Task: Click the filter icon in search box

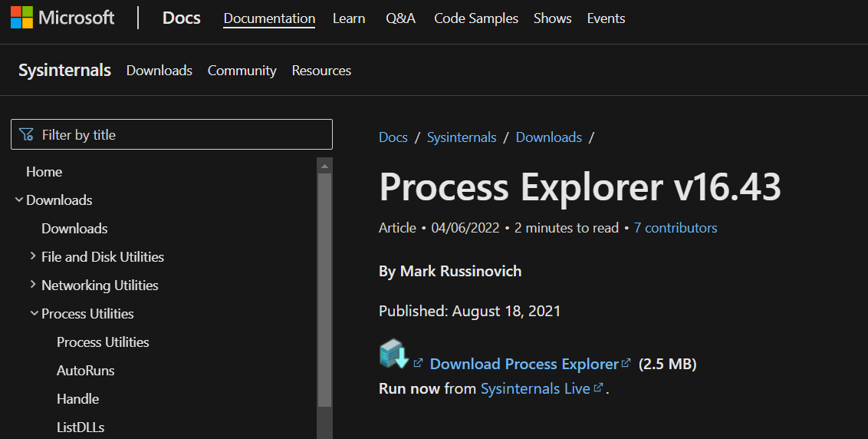Action: 26,135
